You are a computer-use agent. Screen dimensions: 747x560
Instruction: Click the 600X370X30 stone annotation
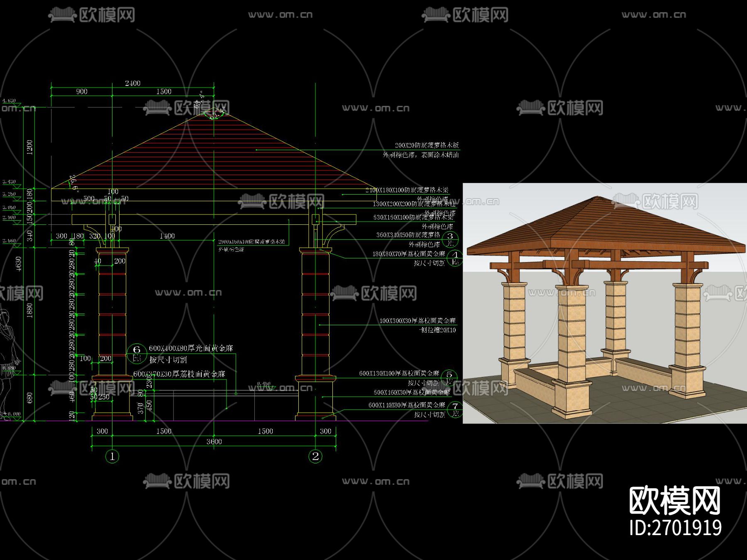click(179, 374)
